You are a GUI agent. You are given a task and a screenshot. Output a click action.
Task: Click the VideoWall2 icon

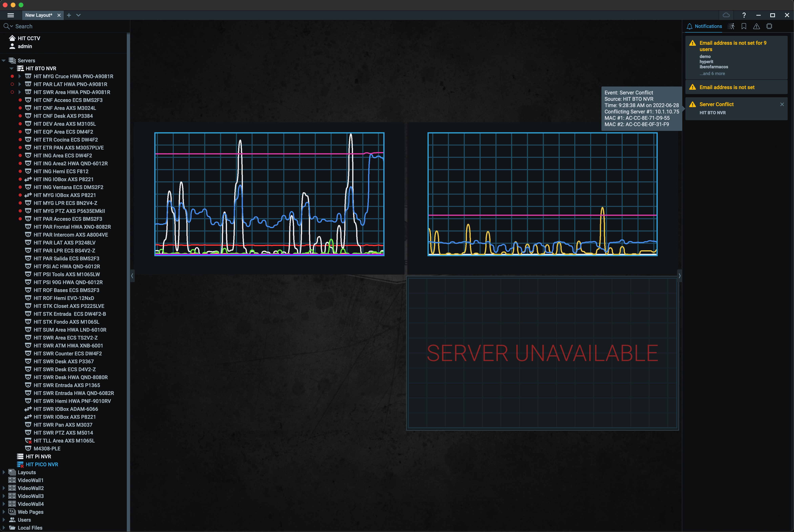point(12,488)
